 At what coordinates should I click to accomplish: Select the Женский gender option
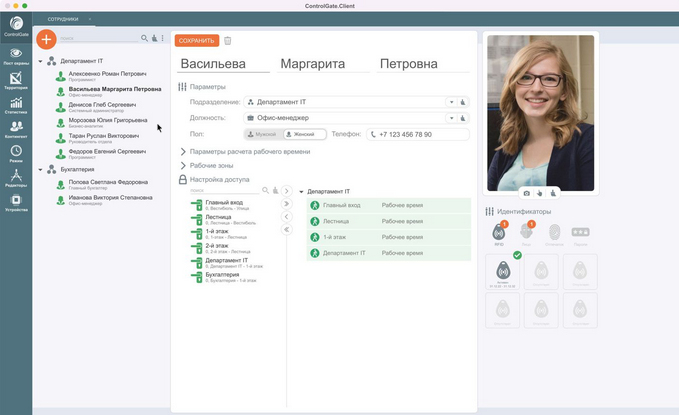pos(305,134)
